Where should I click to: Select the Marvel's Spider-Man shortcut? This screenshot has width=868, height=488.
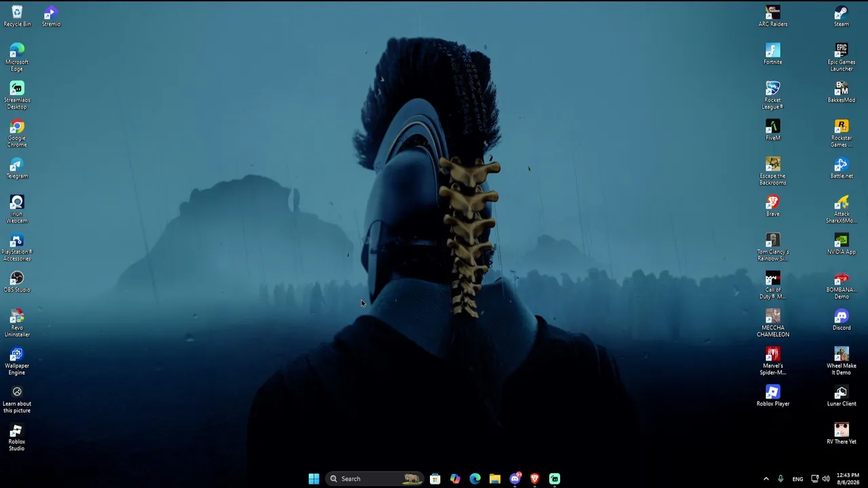pos(773,361)
